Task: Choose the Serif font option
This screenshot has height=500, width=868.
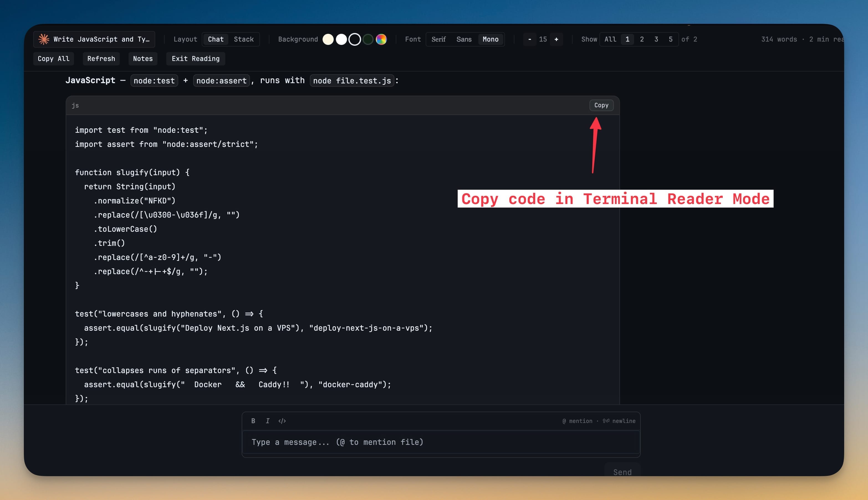Action: (438, 39)
